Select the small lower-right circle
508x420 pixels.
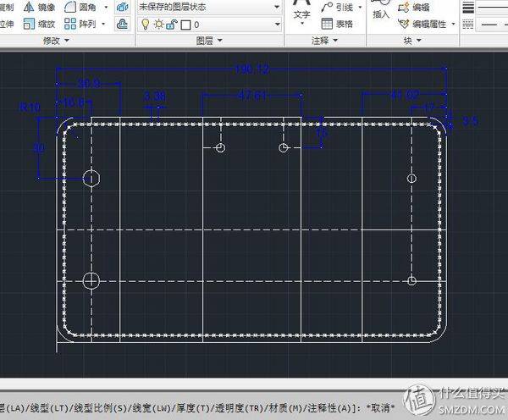[x=411, y=280]
